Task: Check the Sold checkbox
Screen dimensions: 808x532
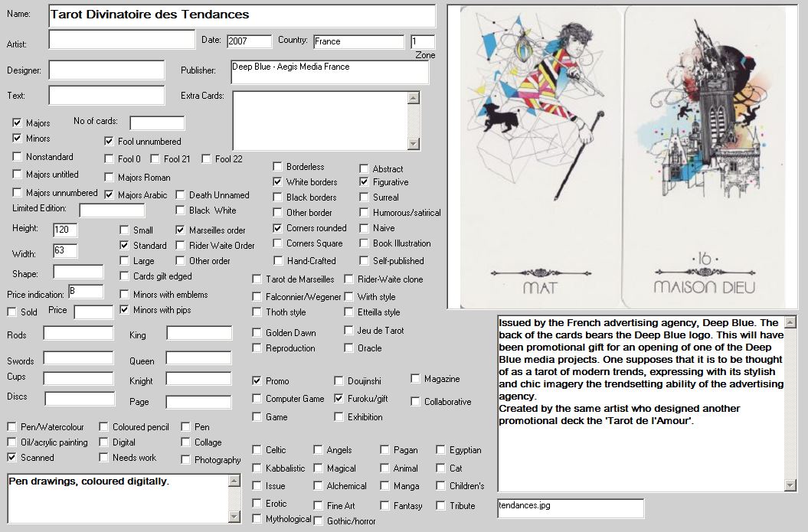Action: pos(11,312)
